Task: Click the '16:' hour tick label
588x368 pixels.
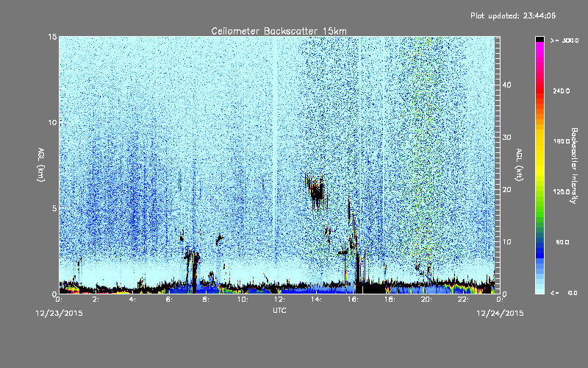Action: click(353, 300)
